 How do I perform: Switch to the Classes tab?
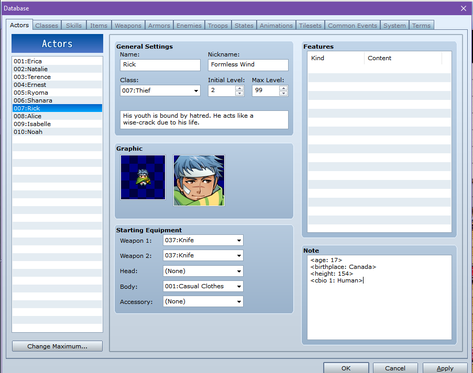(x=47, y=26)
